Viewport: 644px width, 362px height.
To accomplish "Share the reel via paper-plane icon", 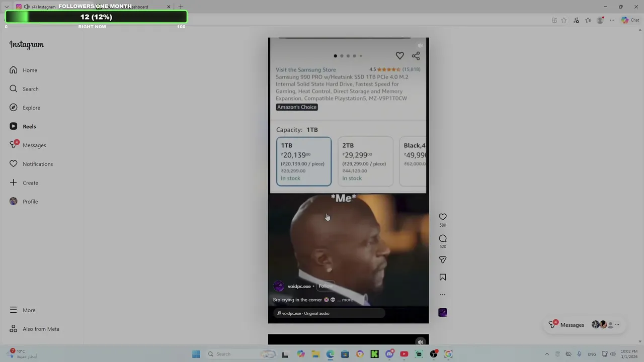I will (443, 260).
